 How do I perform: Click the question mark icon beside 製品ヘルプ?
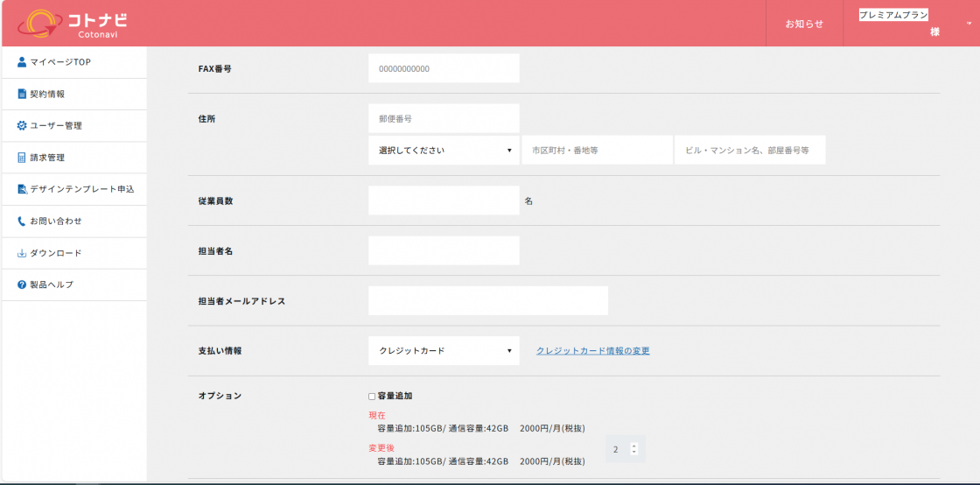pos(22,285)
